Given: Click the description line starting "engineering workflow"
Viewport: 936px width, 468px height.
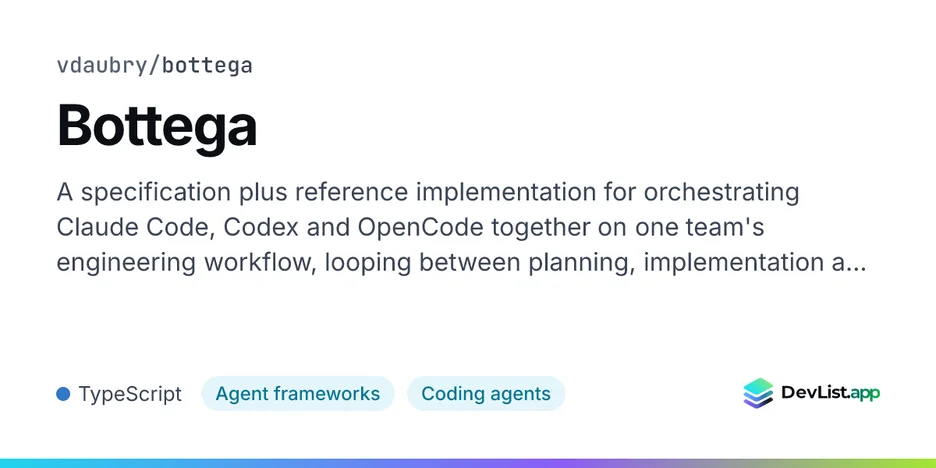Looking at the screenshot, I should pos(461,263).
